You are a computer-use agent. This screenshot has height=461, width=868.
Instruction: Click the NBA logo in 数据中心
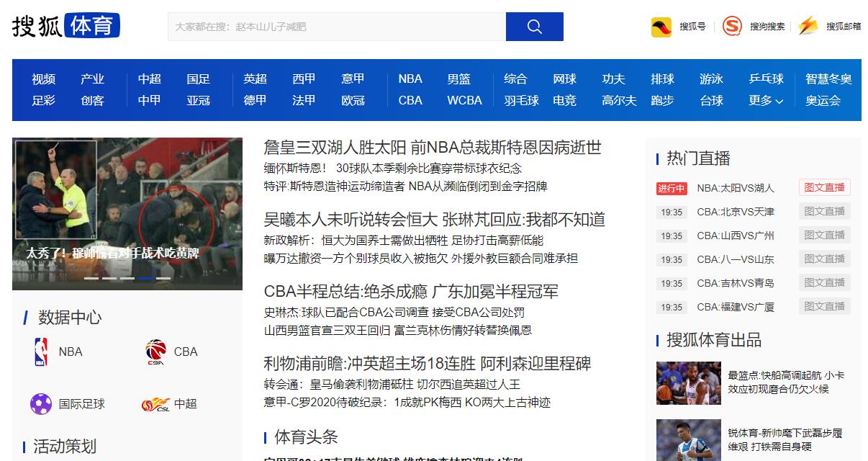point(41,352)
